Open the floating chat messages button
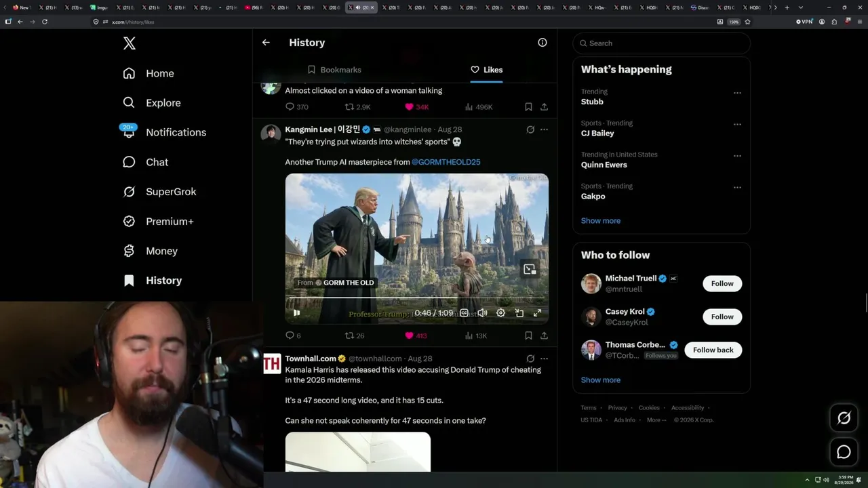 coord(844,451)
